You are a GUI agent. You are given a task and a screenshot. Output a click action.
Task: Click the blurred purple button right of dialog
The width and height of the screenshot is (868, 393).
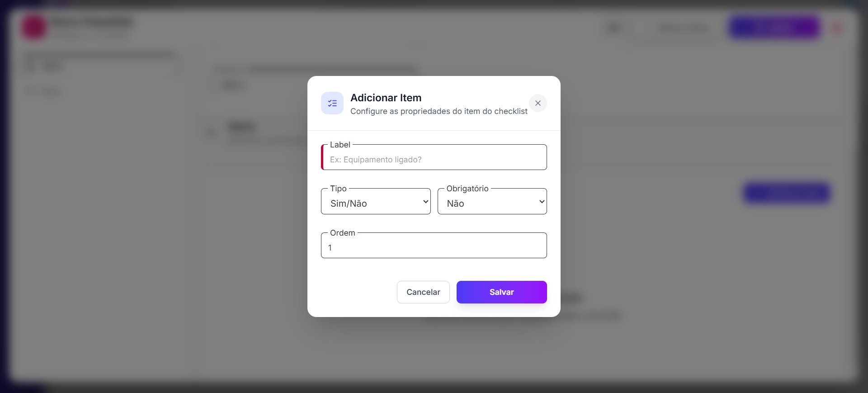[x=787, y=193]
